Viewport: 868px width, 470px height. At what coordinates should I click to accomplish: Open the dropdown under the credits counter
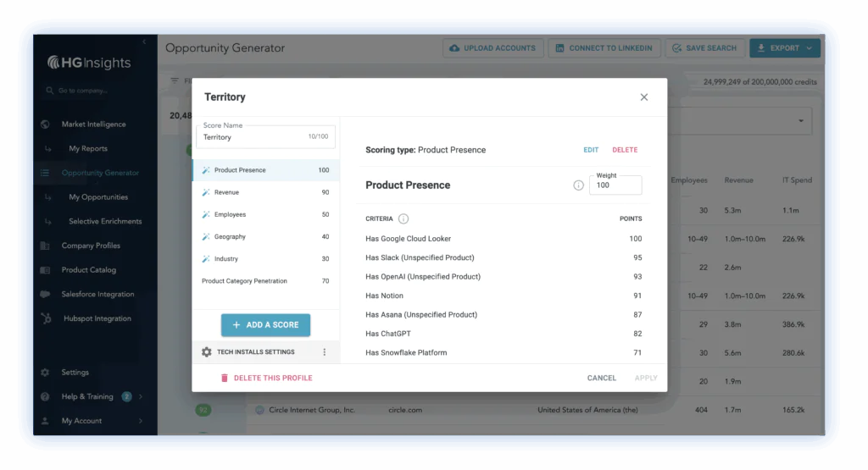(x=801, y=121)
